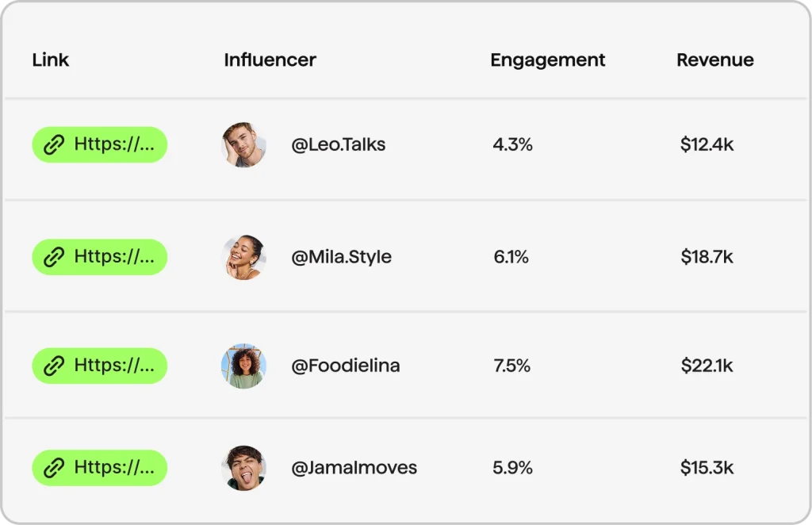Click the chain link icon in Mila.Style row

(54, 257)
